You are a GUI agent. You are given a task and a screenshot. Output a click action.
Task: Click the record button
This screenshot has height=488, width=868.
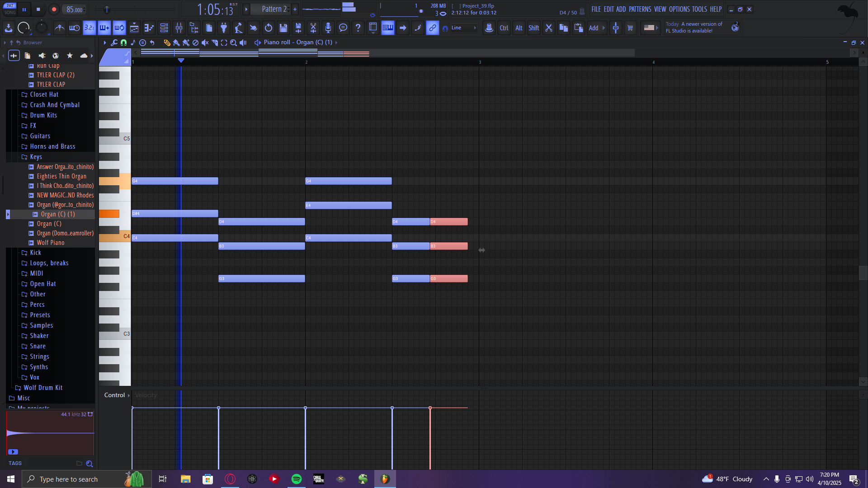point(54,9)
